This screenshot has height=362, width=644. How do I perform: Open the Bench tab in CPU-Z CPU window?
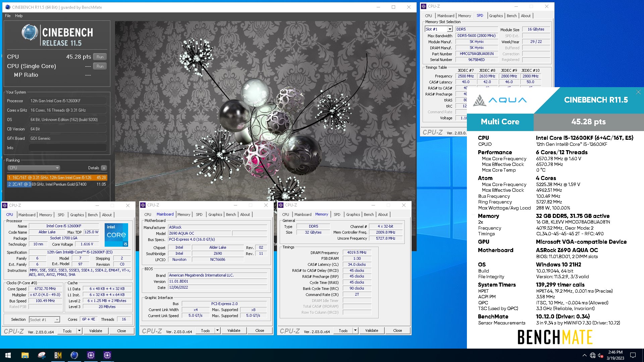93,215
